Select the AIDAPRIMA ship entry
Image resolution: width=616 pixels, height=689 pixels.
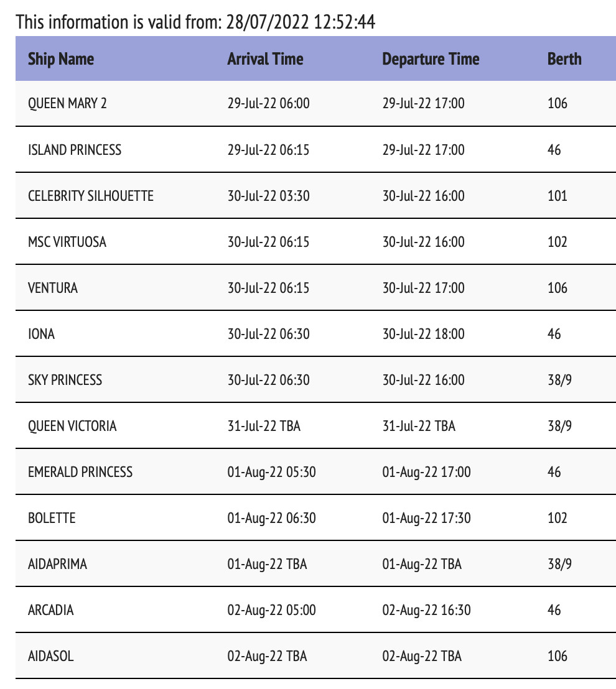click(57, 564)
